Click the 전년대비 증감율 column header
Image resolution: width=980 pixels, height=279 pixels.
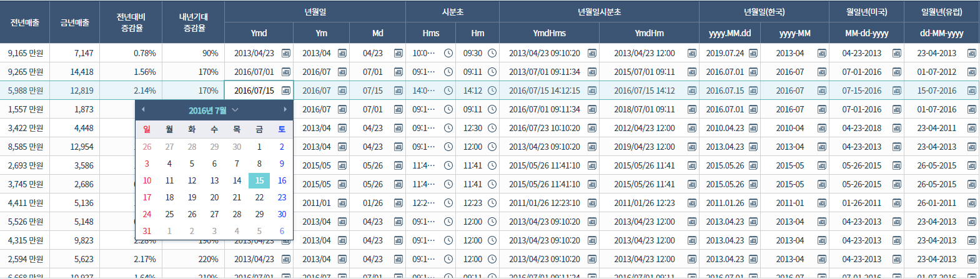(131, 22)
